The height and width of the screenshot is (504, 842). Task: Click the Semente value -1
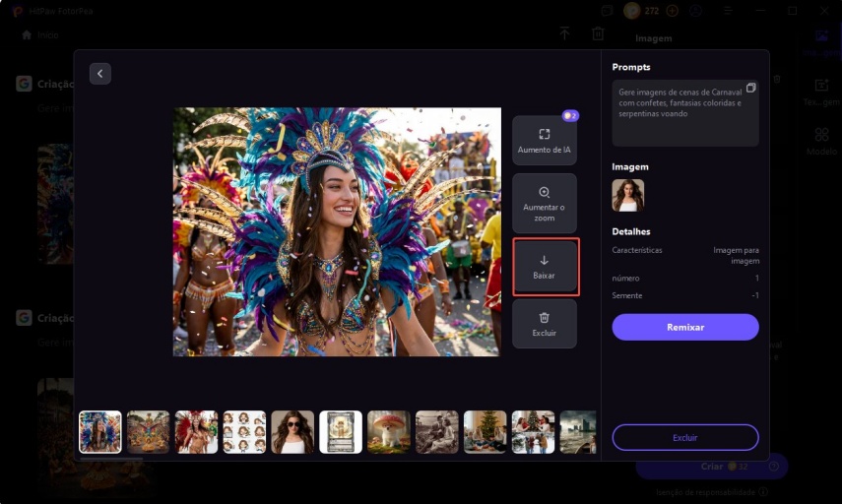tap(755, 295)
